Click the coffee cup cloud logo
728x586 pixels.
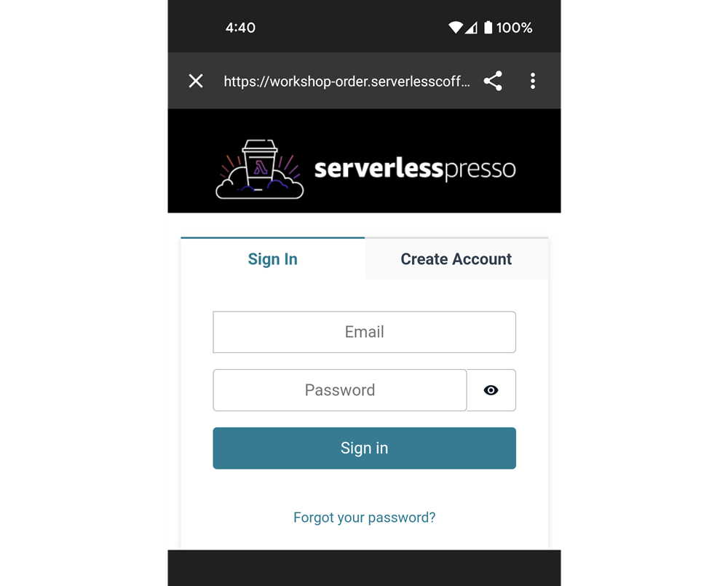[260, 169]
